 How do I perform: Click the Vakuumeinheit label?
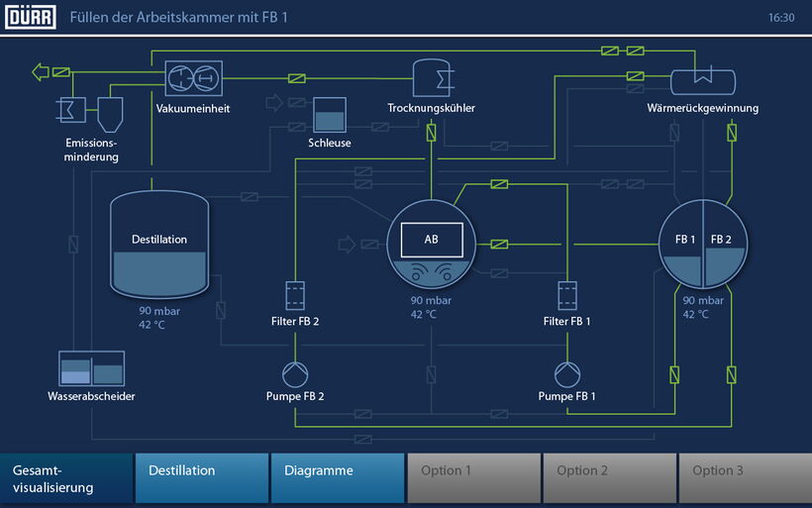tap(193, 109)
